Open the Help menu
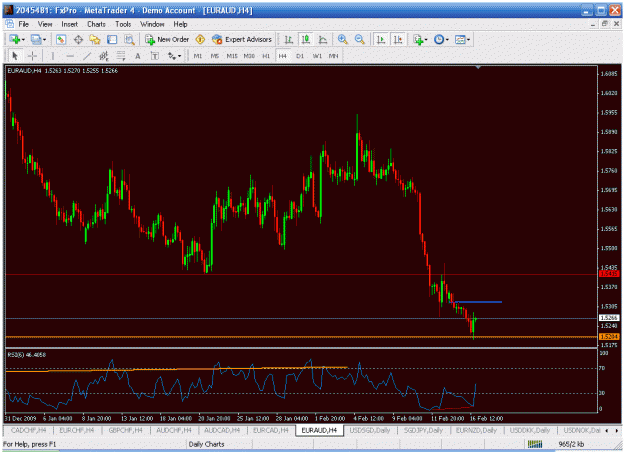The image size is (625, 452). [180, 24]
